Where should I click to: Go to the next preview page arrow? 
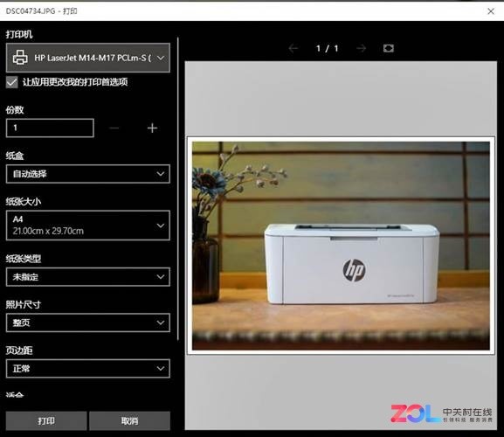pyautogui.click(x=362, y=49)
